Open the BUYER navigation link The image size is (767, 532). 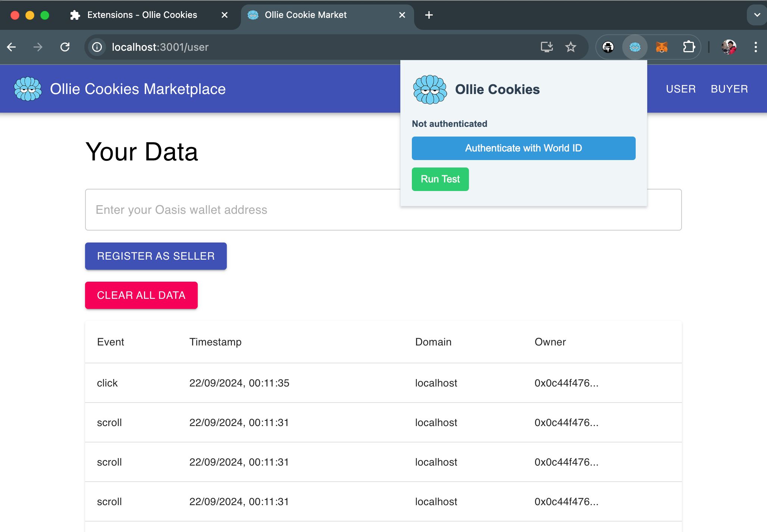[x=729, y=89]
